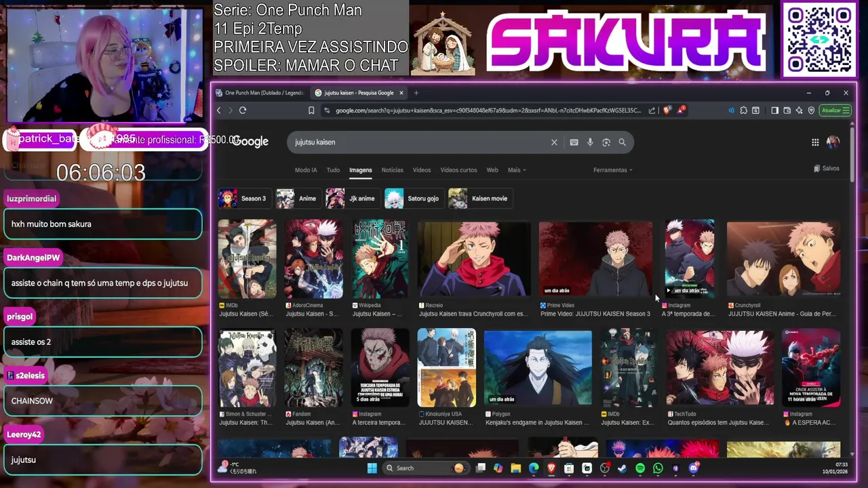This screenshot has width=868, height=488.
Task: Open Brave Wallet icon in toolbar
Action: point(787,110)
